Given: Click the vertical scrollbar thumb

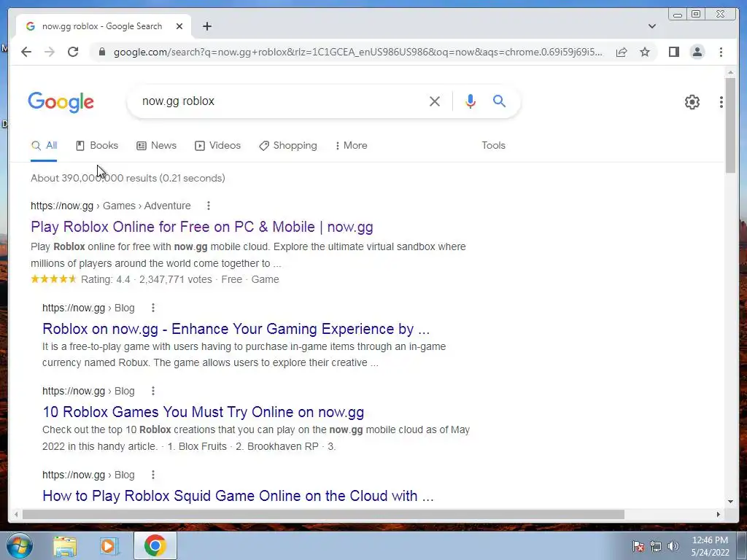Looking at the screenshot, I should [x=730, y=125].
